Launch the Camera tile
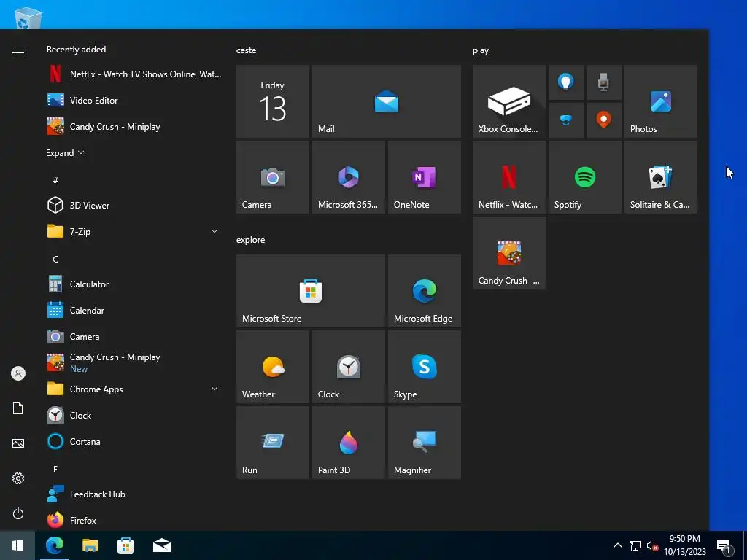Viewport: 747px width, 560px height. [273, 177]
